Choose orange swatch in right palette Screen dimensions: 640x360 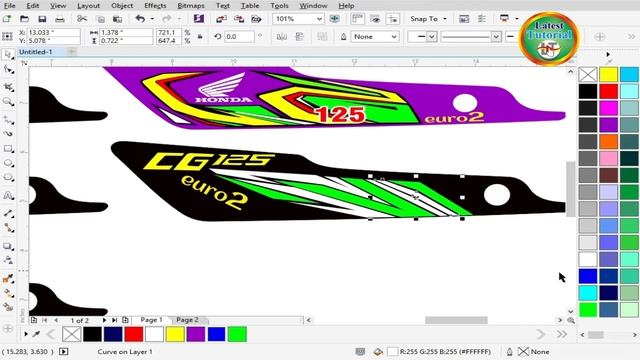tap(609, 142)
